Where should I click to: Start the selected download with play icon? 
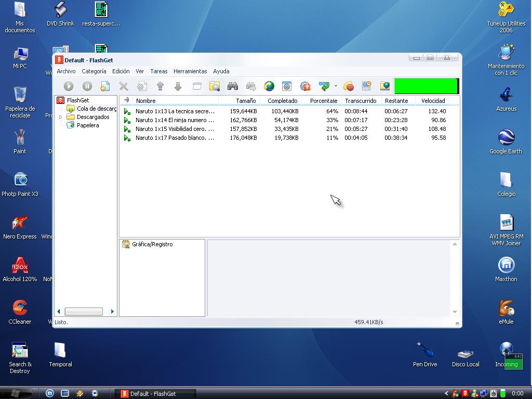coord(69,86)
